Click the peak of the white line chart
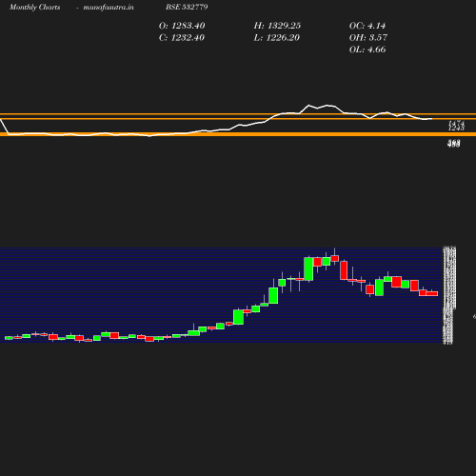 click(308, 105)
